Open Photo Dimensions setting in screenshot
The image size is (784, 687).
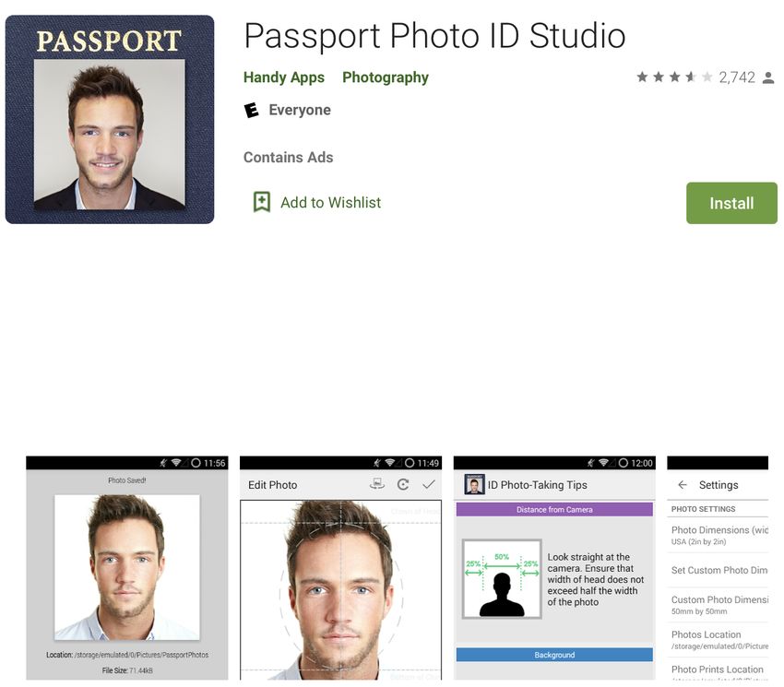(718, 535)
